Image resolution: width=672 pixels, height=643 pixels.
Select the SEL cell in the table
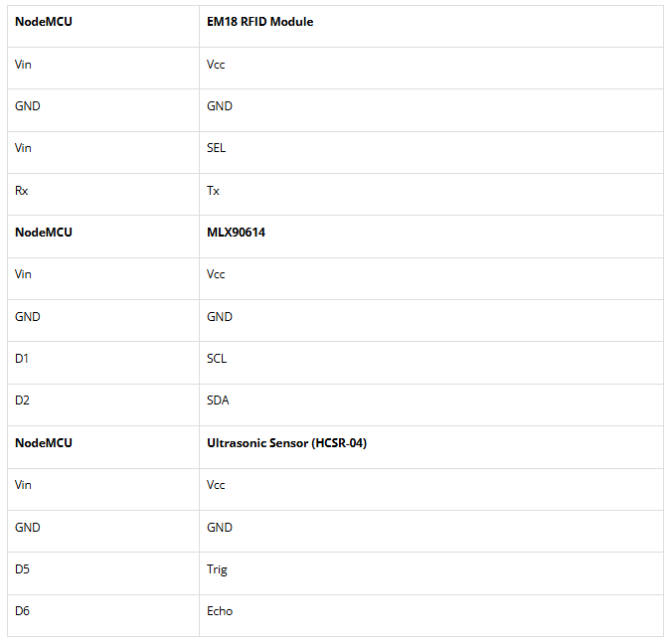point(216,148)
